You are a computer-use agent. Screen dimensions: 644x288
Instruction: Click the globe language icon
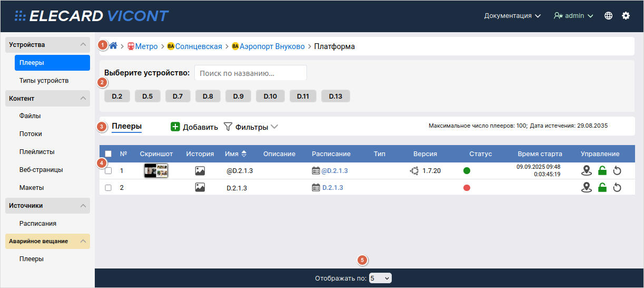pyautogui.click(x=608, y=16)
